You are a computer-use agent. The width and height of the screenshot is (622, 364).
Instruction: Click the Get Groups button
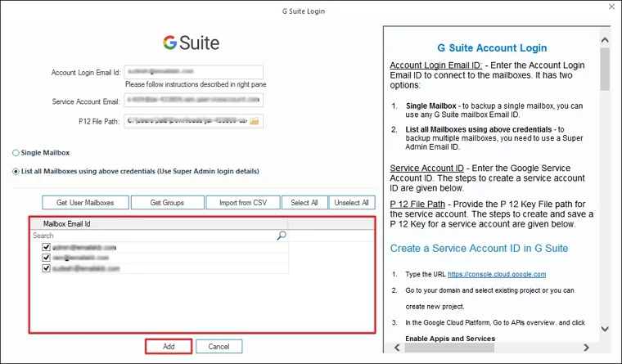tap(167, 203)
